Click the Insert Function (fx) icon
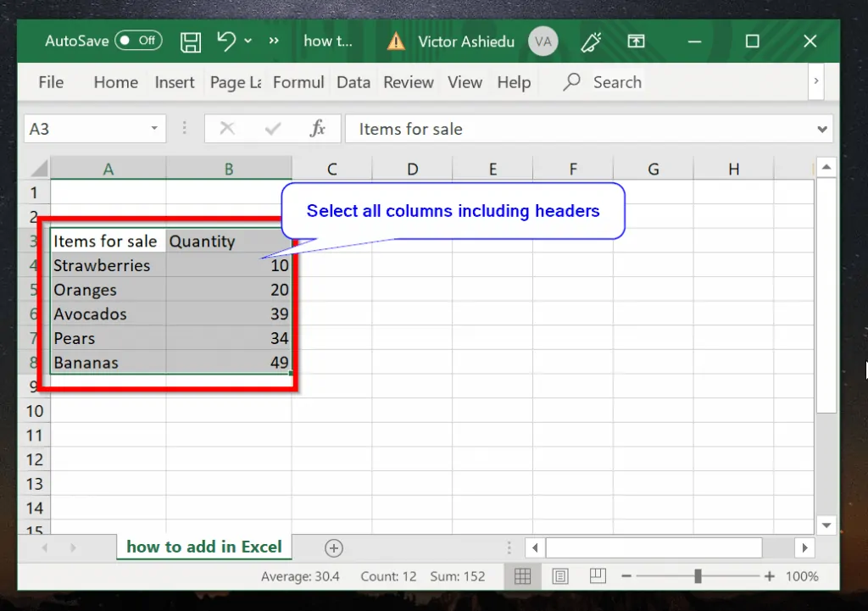 click(x=319, y=128)
